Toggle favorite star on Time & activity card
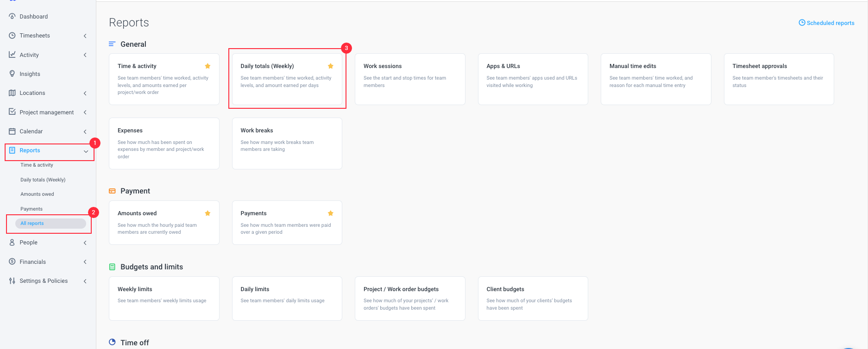This screenshot has height=349, width=868. [208, 66]
